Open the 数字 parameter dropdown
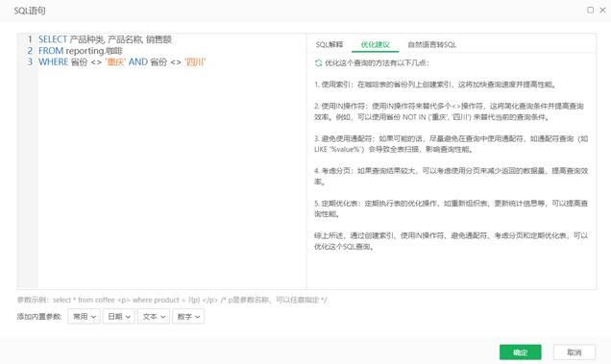Image resolution: width=611 pixels, height=364 pixels. (188, 316)
